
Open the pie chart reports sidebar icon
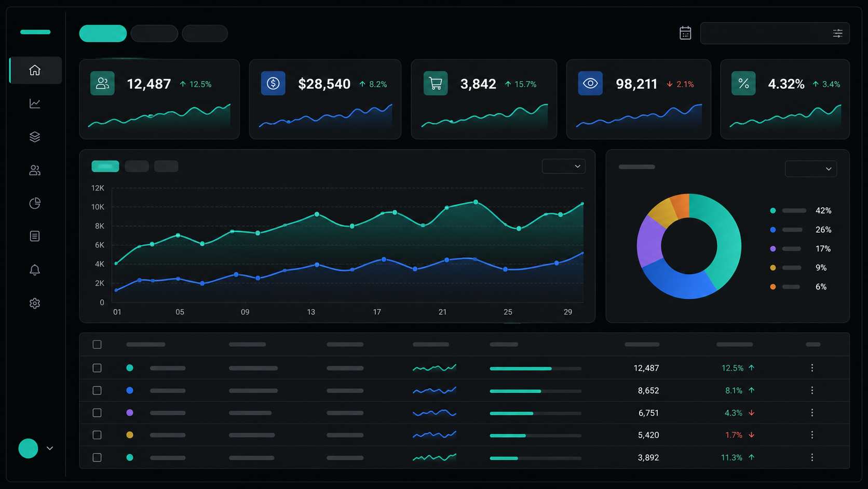(35, 203)
